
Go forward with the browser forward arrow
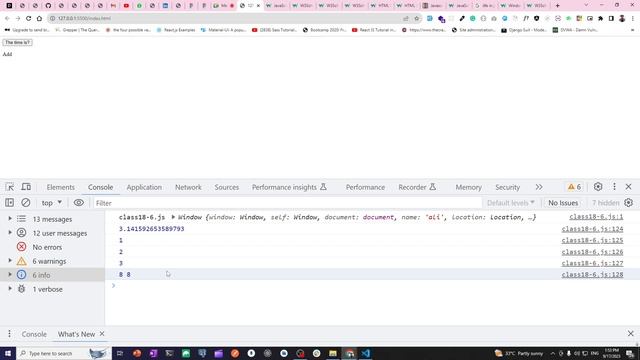18,18
